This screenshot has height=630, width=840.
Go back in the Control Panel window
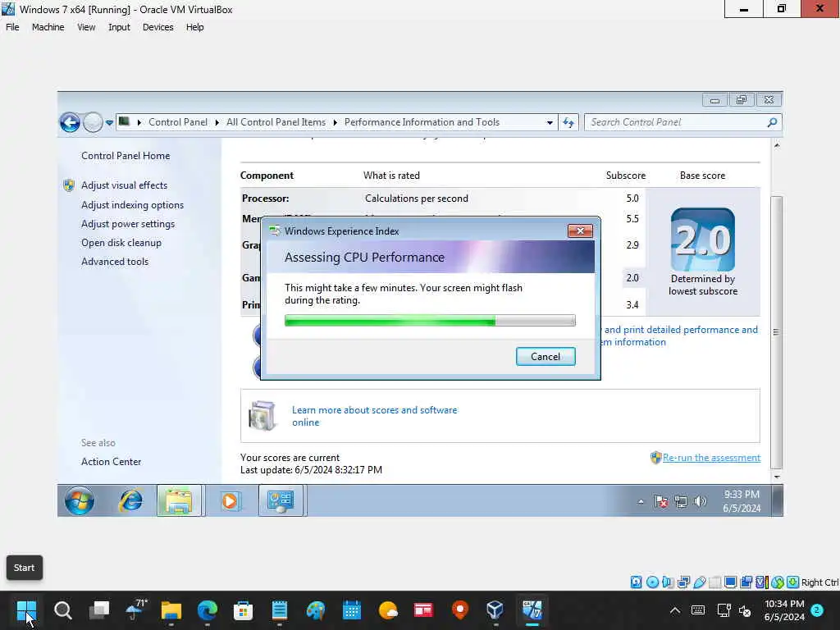click(70, 123)
